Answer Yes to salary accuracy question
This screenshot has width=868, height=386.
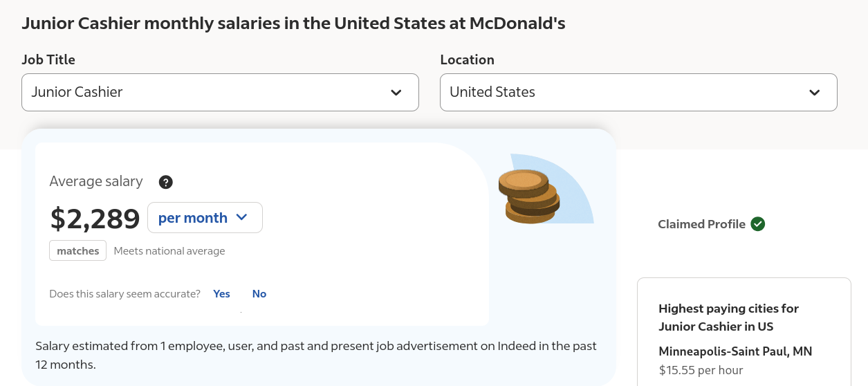pos(221,294)
